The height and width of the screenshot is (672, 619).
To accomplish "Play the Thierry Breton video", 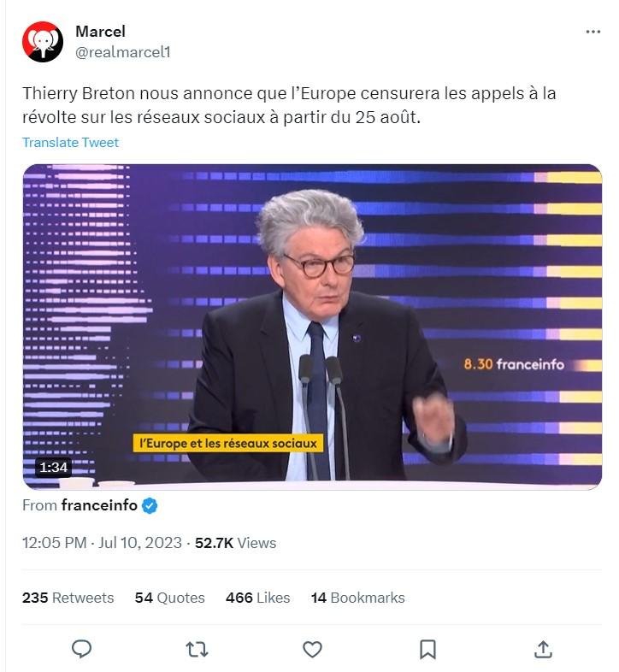I will (312, 327).
